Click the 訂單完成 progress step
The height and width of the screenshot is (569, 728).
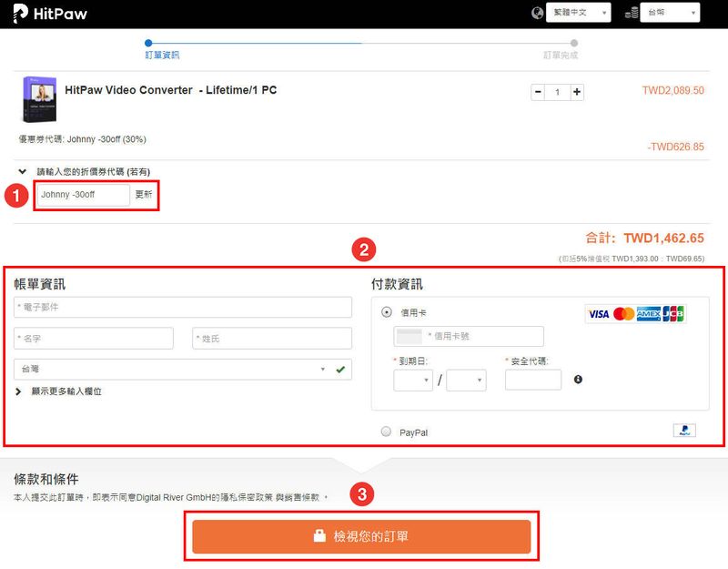click(561, 55)
